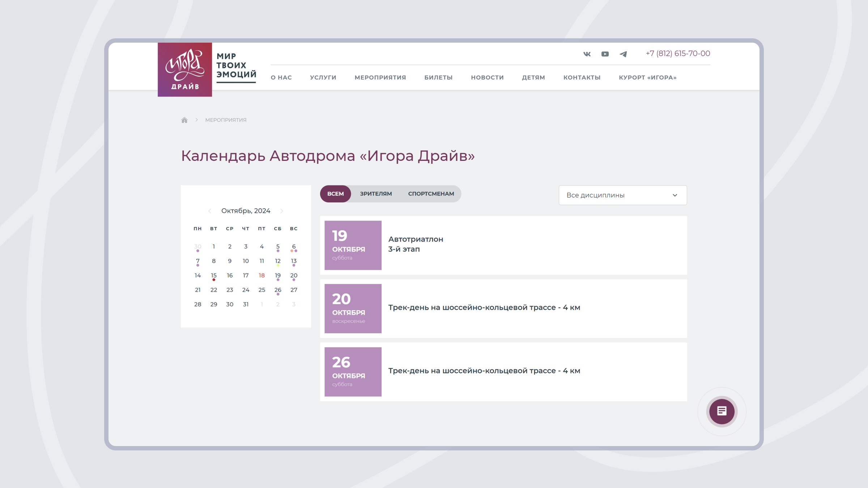Open the ДЕТЯМ menu item
The height and width of the screenshot is (488, 868).
533,77
